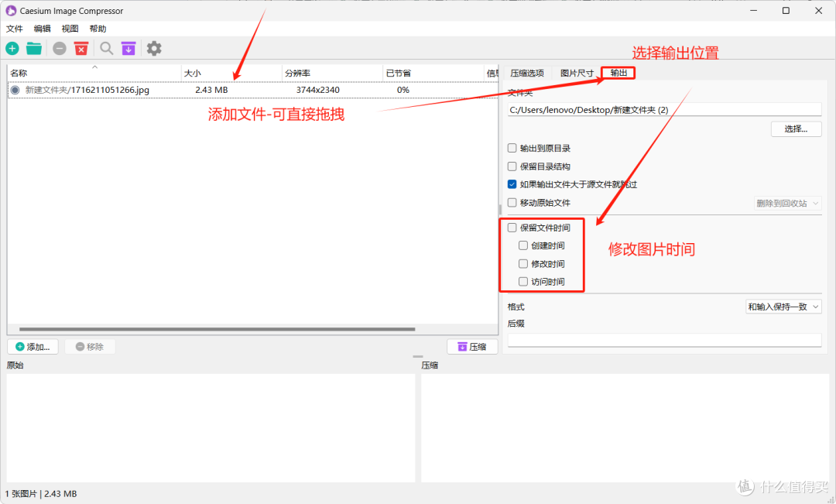836x504 pixels.
Task: Click status bar text 1 张图片 | 2.43 MB
Action: [41, 494]
